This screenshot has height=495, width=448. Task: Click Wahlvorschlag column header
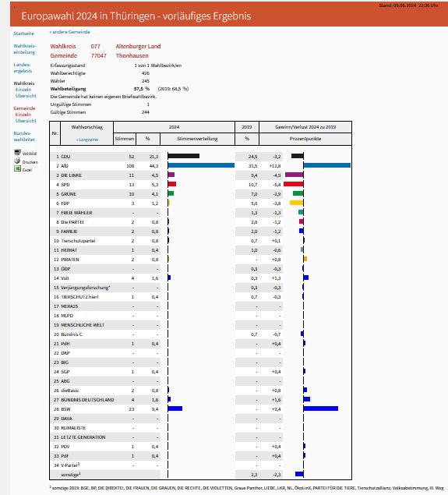point(86,127)
